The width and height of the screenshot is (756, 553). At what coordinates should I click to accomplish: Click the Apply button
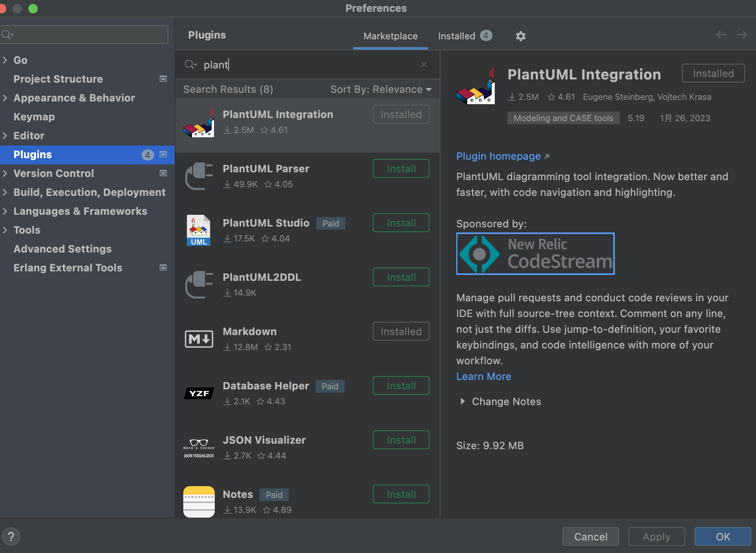click(x=656, y=536)
